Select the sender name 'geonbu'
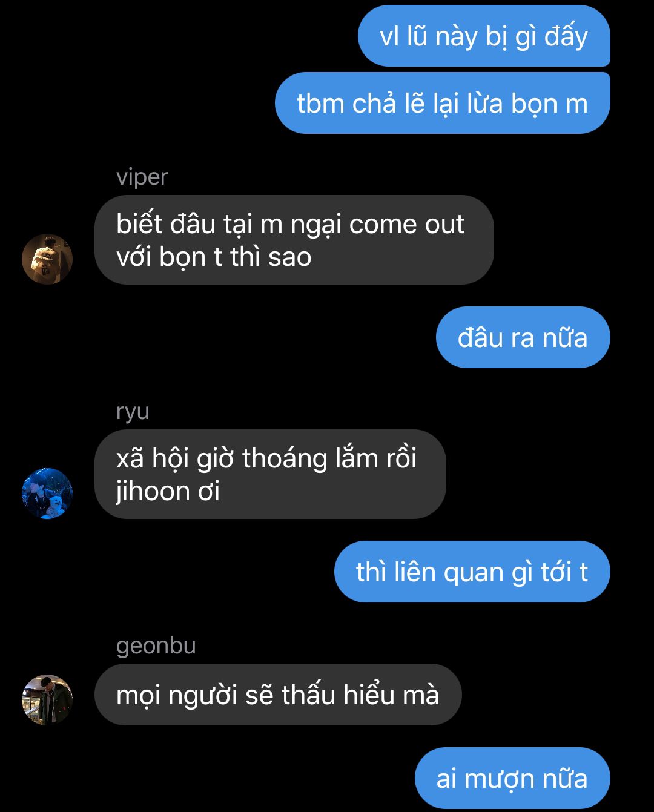654x812 pixels. click(156, 646)
